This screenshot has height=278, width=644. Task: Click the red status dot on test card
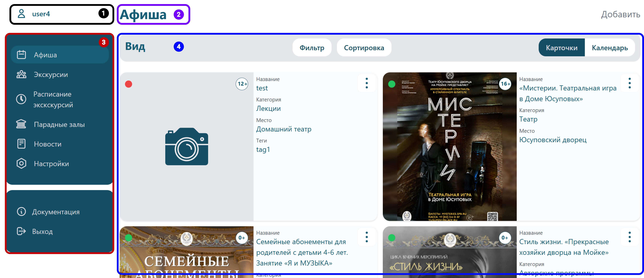(x=129, y=84)
